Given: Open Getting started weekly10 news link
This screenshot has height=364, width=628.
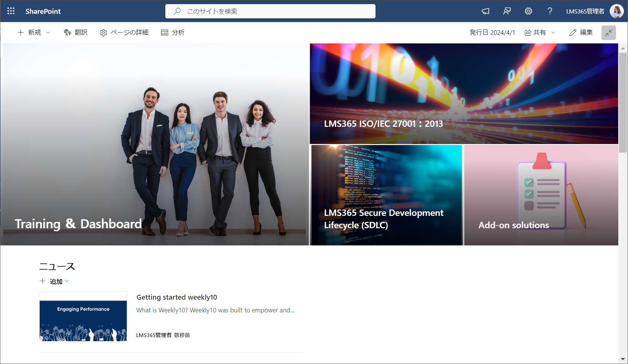Looking at the screenshot, I should (177, 297).
